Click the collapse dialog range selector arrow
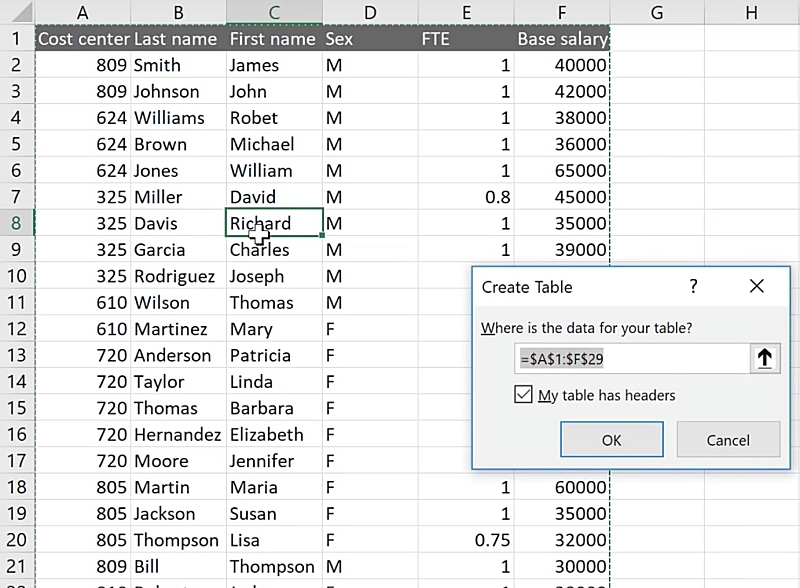 point(765,359)
